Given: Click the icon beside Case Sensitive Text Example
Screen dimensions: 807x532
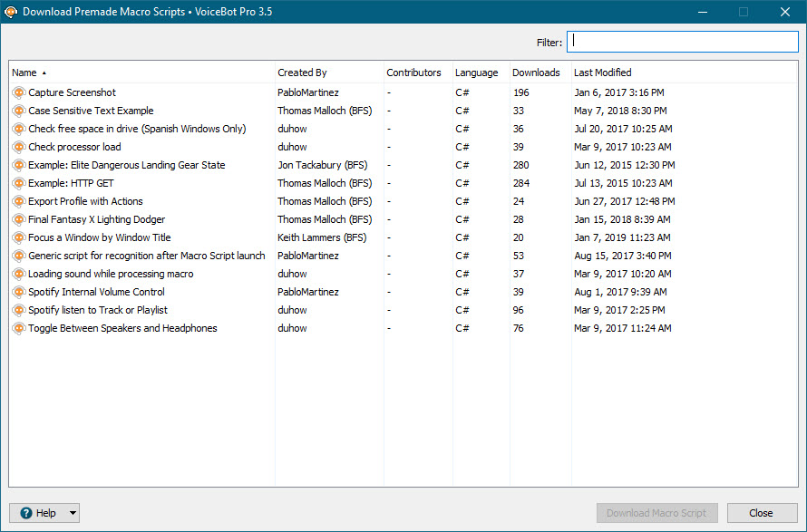Looking at the screenshot, I should pyautogui.click(x=18, y=111).
